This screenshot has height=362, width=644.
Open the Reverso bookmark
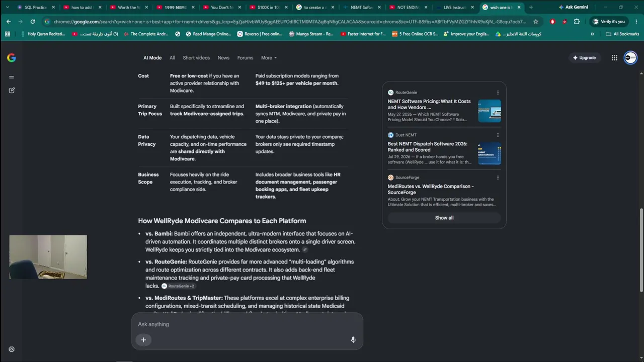click(259, 34)
